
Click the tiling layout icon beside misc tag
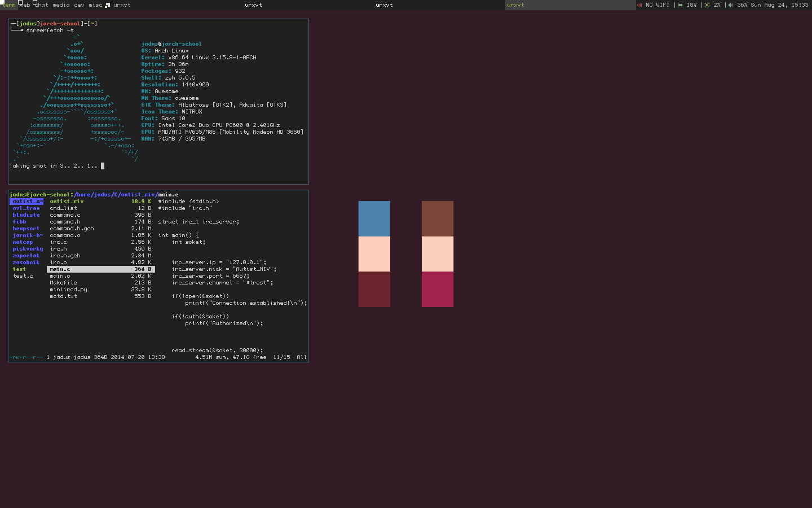pyautogui.click(x=107, y=5)
